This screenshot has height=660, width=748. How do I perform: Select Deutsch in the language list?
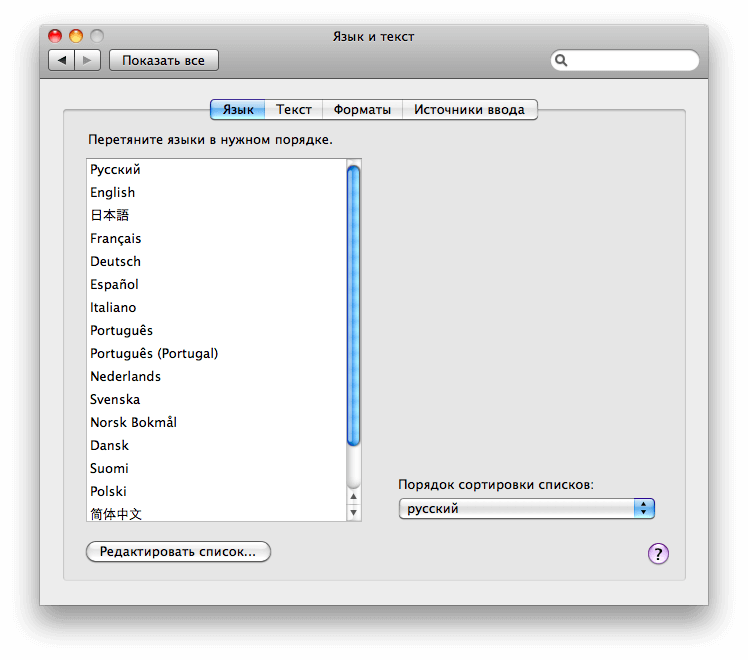click(x=217, y=261)
